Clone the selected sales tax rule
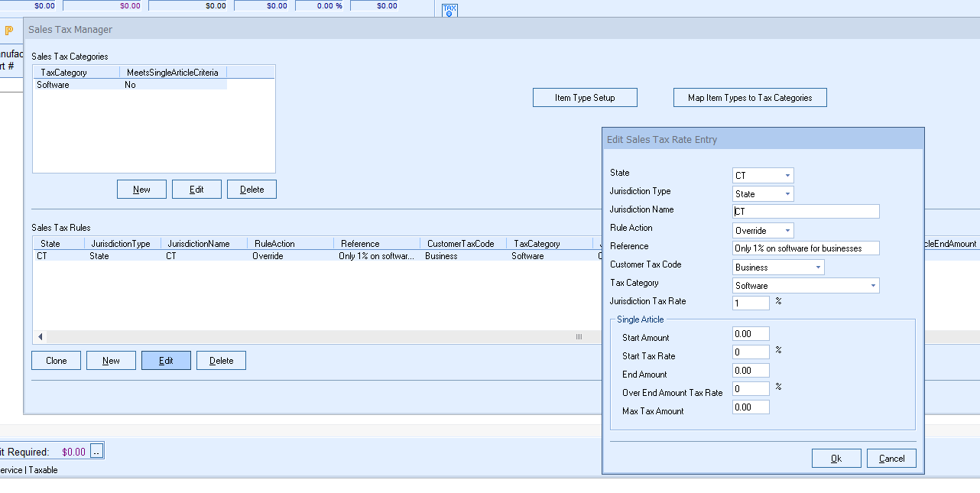 [x=56, y=361]
